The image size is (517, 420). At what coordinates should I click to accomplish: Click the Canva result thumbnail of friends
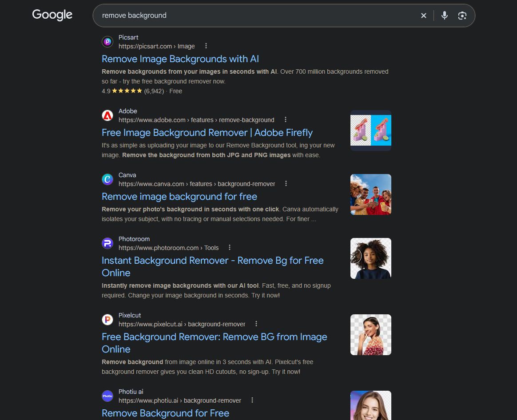[x=370, y=194]
